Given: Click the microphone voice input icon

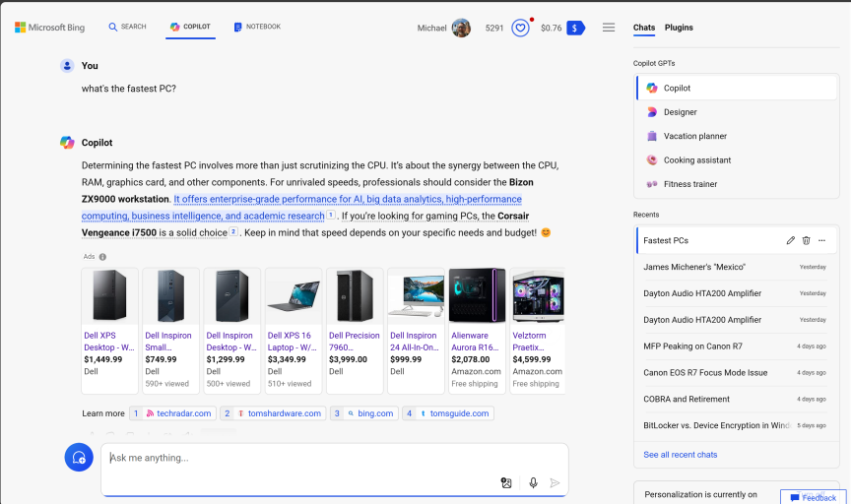Looking at the screenshot, I should click(x=533, y=482).
